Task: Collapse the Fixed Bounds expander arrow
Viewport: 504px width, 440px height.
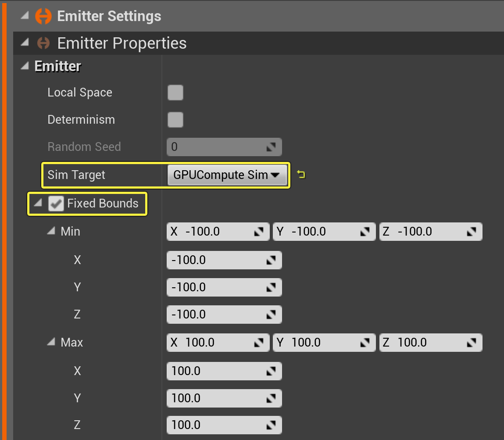Action: 38,202
